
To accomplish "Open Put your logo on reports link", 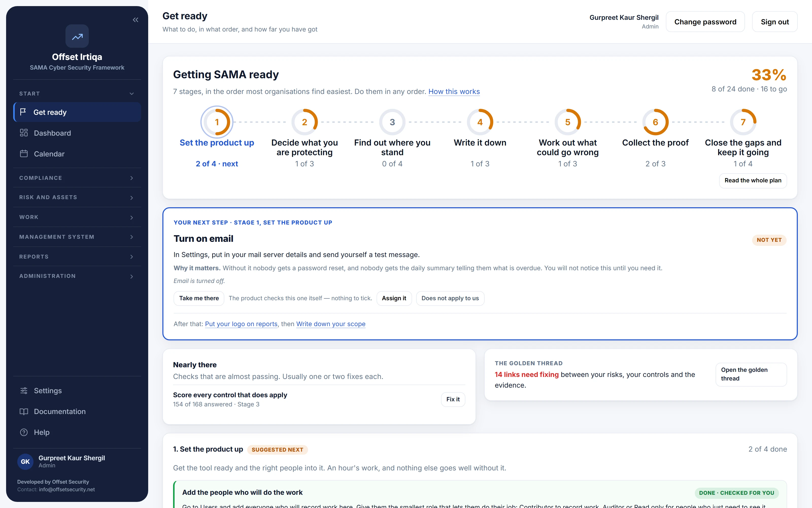I will [241, 324].
